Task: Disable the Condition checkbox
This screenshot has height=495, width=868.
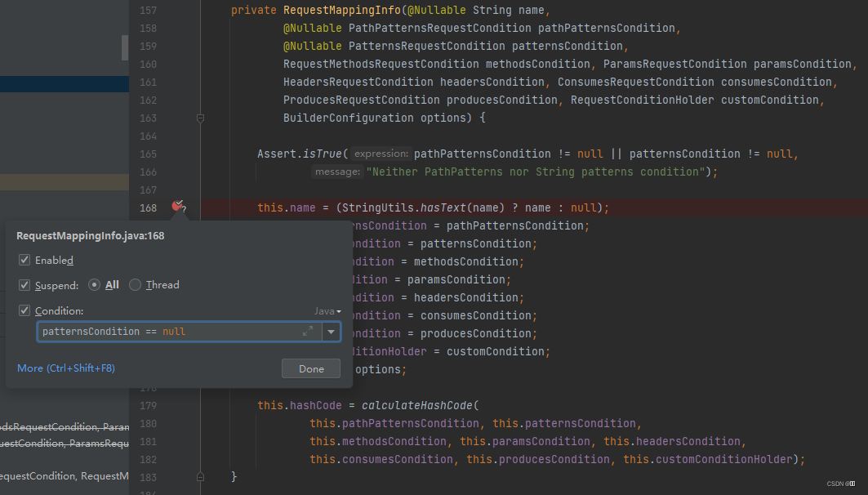Action: click(x=25, y=310)
